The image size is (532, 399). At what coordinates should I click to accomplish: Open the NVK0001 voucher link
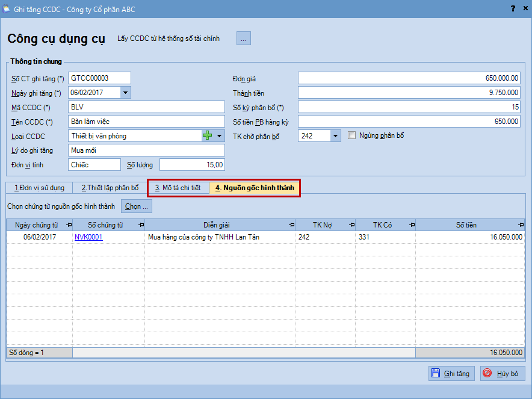pos(88,237)
